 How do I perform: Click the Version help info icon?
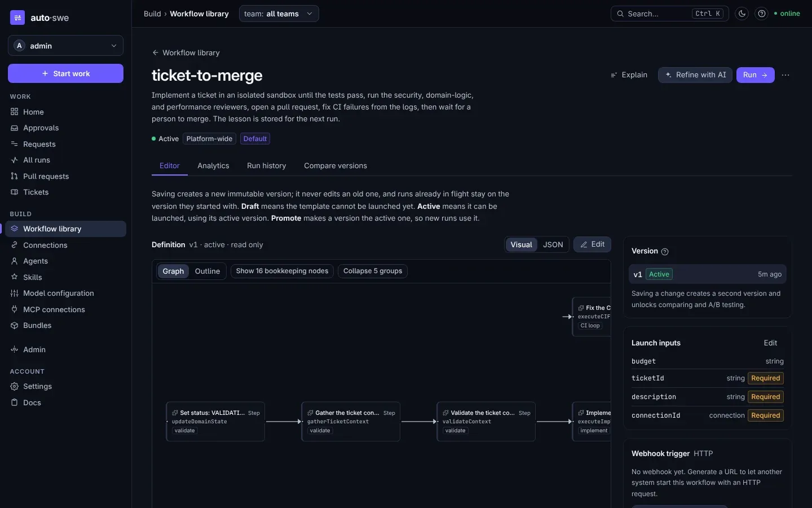(665, 252)
